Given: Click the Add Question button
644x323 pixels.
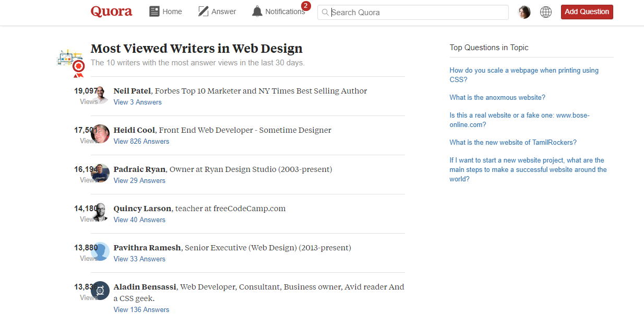Looking at the screenshot, I should (x=587, y=12).
